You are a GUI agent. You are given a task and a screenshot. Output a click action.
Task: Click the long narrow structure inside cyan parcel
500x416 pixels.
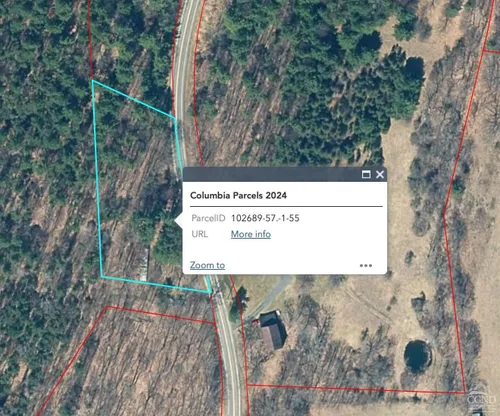point(144,265)
